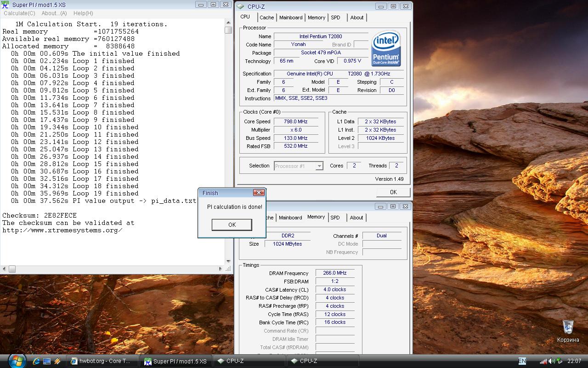Click the Super PI horizontal scrollbar thumb
Viewport: 588px width, 368px height.
click(x=12, y=269)
